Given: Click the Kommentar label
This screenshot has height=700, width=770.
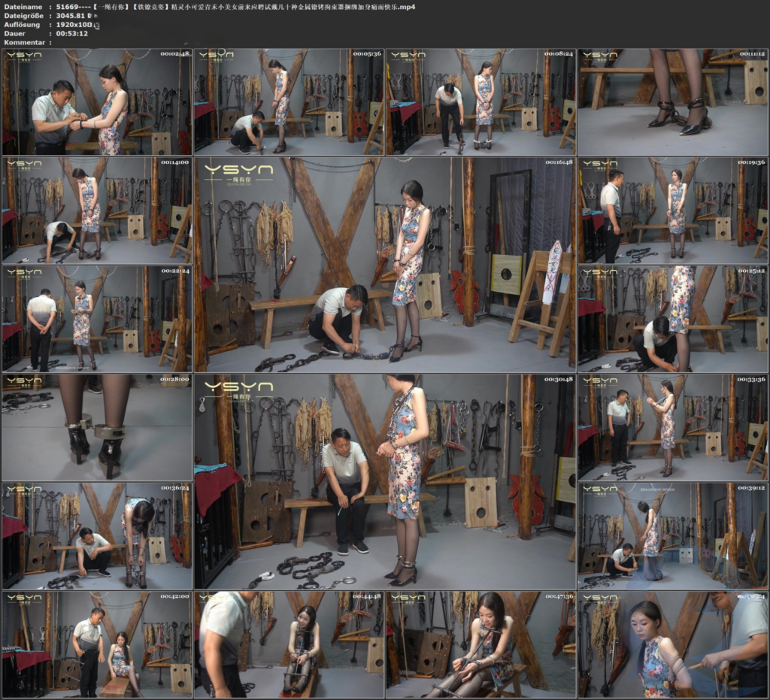Looking at the screenshot, I should pos(25,42).
